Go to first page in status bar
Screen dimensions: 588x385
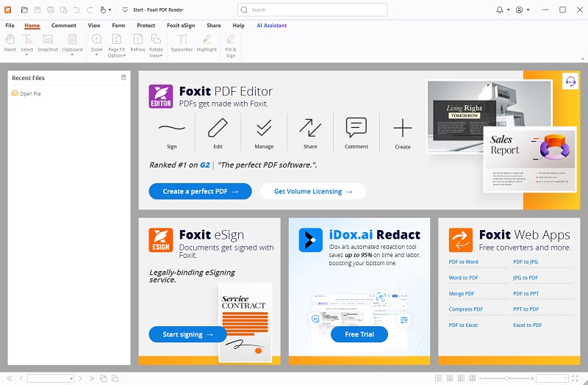(x=10, y=378)
